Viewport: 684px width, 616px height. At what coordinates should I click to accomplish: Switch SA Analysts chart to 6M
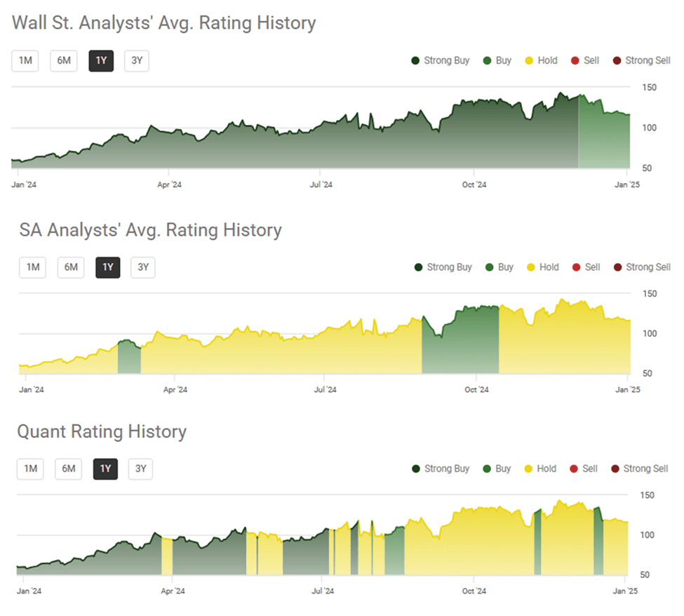click(70, 267)
